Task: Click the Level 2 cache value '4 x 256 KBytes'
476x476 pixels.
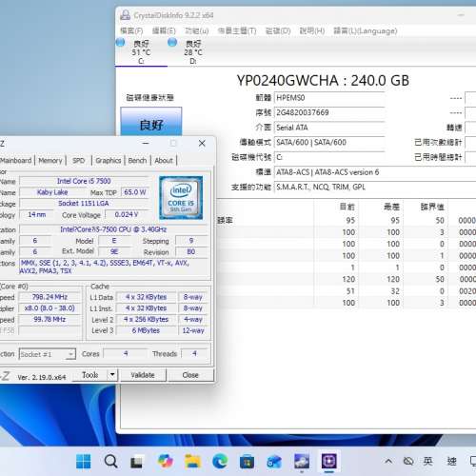Action: point(146,320)
